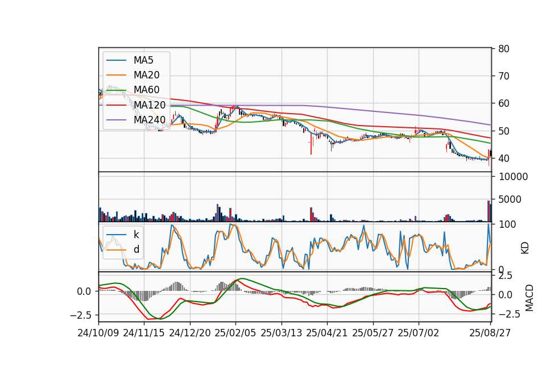The width and height of the screenshot is (546, 392).
Task: Click the right-side 0.0 MACD axis label
Action: click(x=505, y=295)
